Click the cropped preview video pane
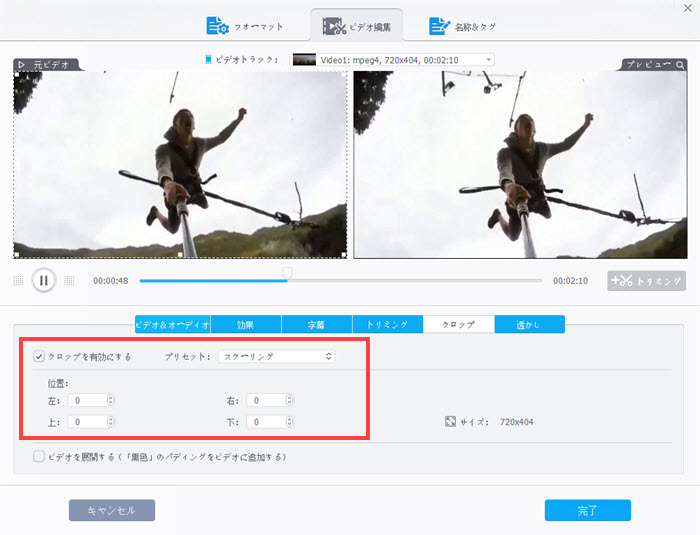The image size is (700, 535). click(521, 165)
